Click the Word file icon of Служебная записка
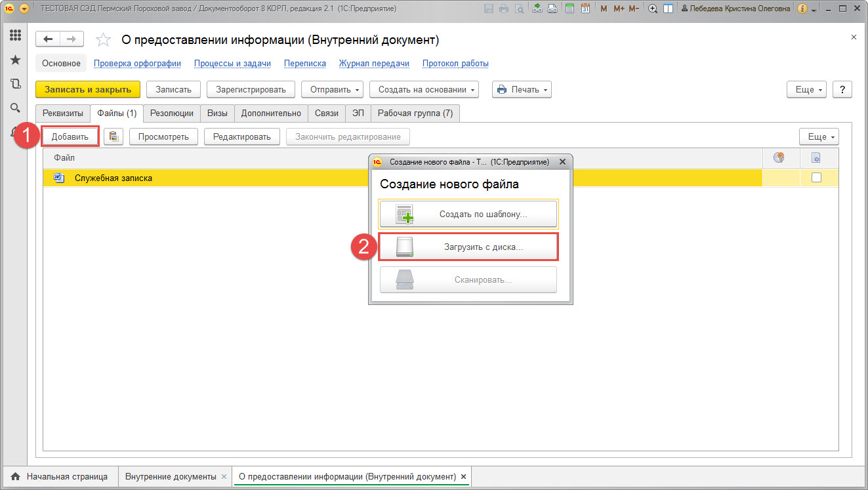Screen dimensions: 868x490 pyautogui.click(x=58, y=178)
